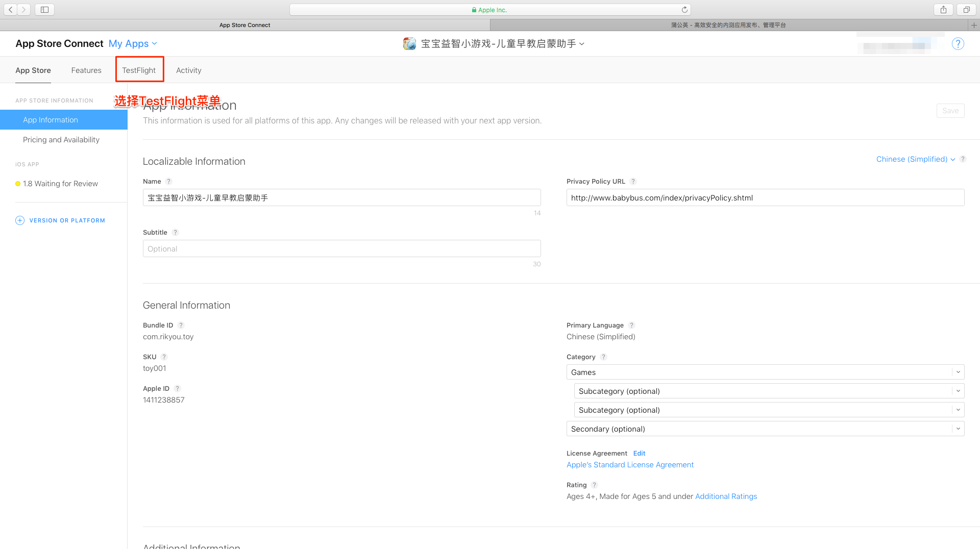This screenshot has height=551, width=980.
Task: Open the help question mark at top right
Action: [958, 44]
